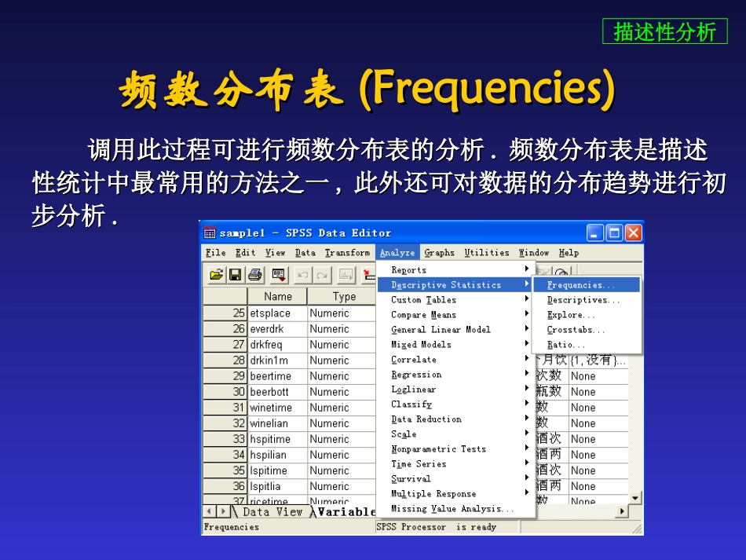This screenshot has width=746, height=560.
Task: Expand the Correlate submenu
Action: click(456, 359)
